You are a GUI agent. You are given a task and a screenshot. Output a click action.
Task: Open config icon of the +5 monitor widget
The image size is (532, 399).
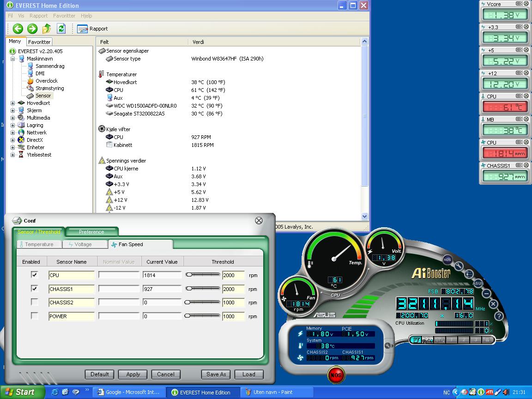[519, 50]
